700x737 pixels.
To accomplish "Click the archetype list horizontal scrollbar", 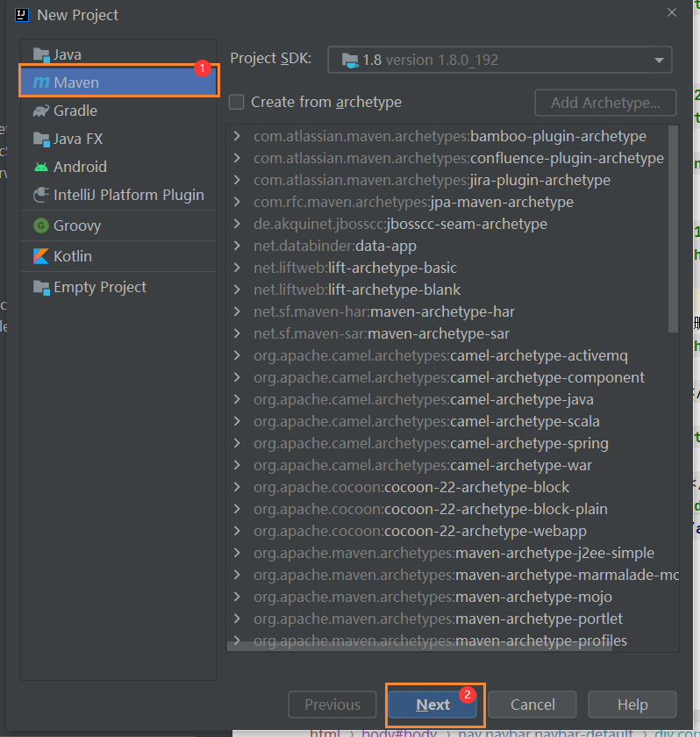I will click(419, 648).
